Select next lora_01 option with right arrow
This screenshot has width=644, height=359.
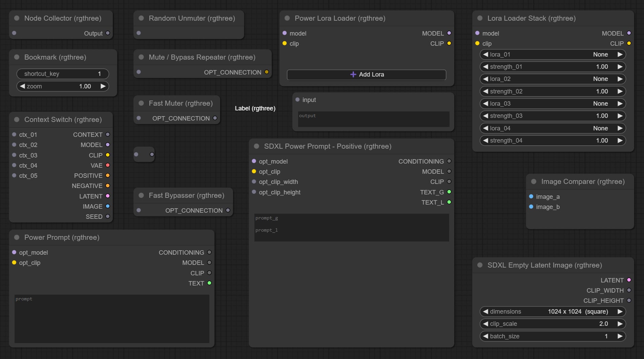pos(620,55)
